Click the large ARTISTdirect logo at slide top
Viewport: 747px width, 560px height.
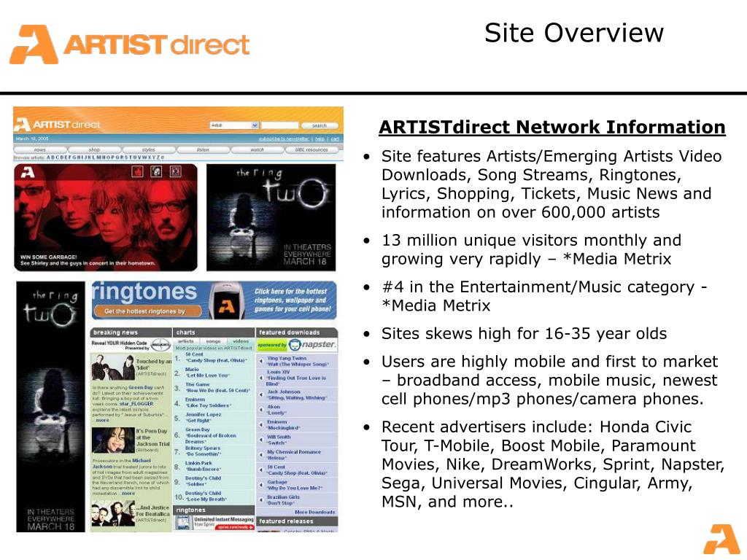130,44
